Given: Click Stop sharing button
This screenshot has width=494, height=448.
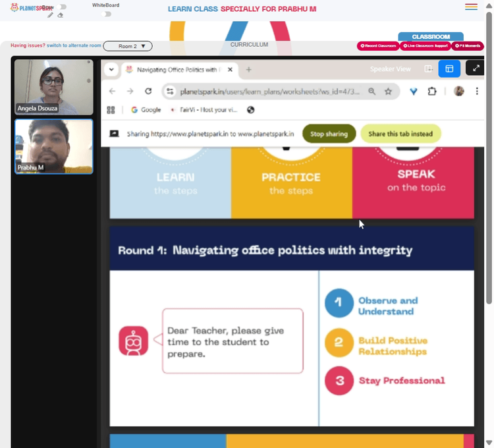Looking at the screenshot, I should point(329,134).
